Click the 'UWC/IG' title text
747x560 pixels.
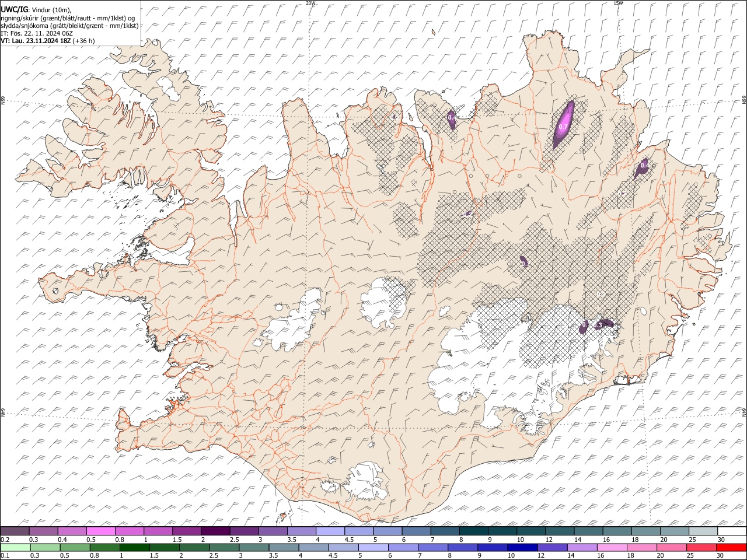[14, 9]
